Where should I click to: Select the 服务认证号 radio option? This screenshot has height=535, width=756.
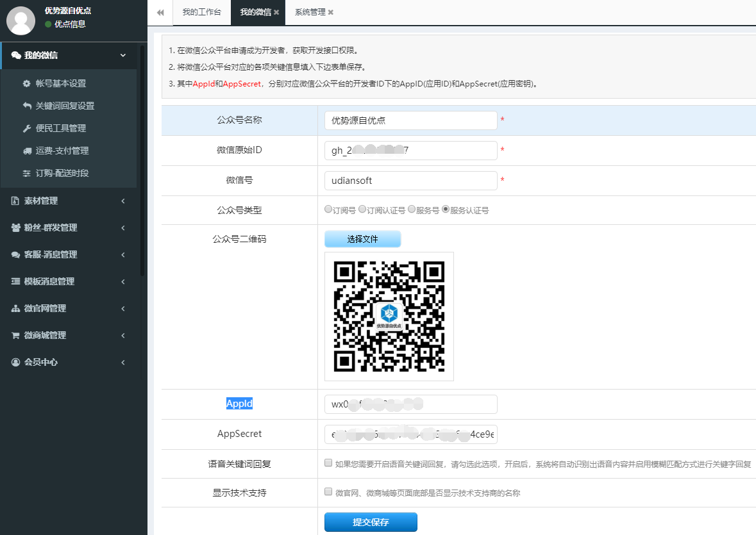(446, 209)
